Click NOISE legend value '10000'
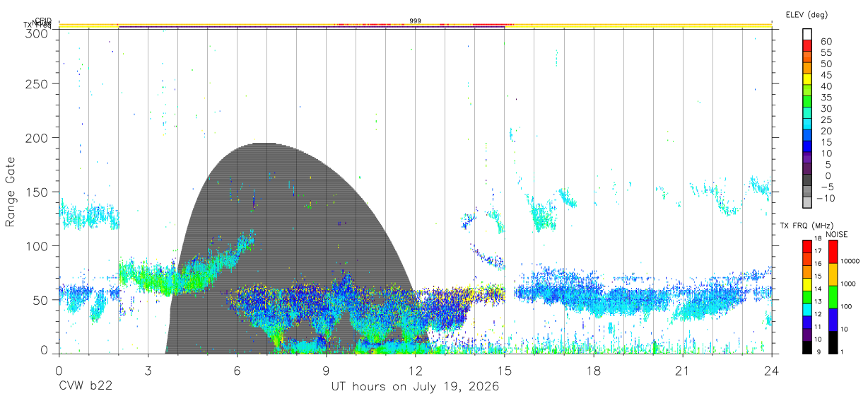 tap(851, 261)
